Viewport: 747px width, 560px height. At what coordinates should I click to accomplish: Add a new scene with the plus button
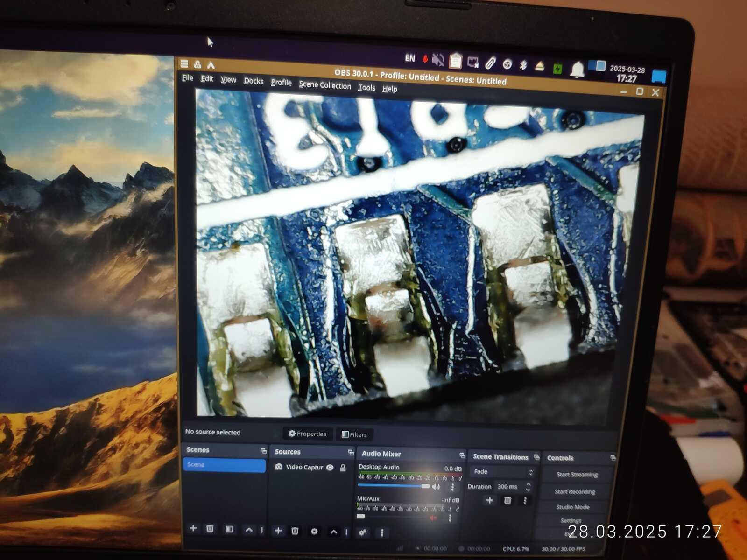point(193,528)
